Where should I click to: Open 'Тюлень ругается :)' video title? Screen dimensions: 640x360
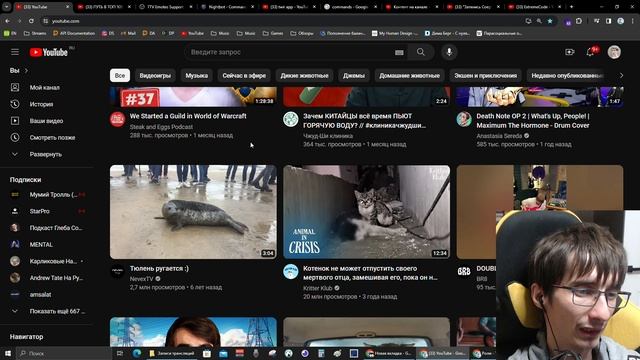[159, 269]
